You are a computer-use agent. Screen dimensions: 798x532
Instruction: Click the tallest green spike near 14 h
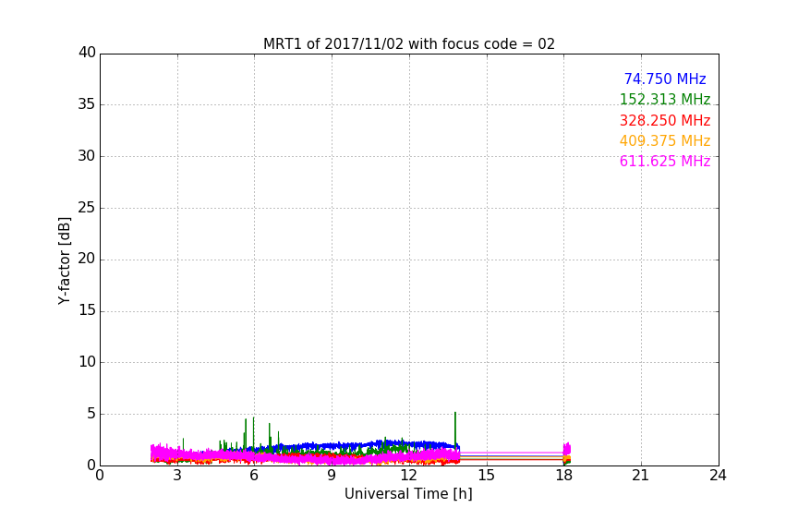point(455,428)
